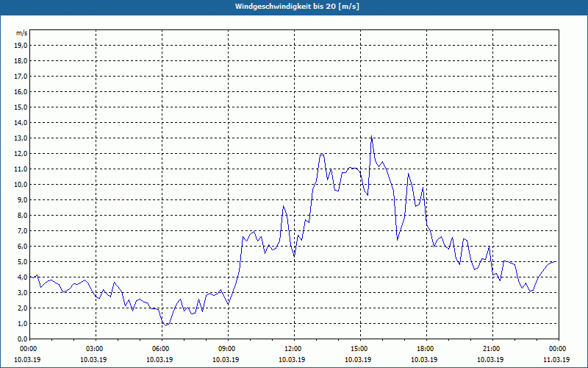Select the 03:00 time label
588x368 pixels.
[95, 349]
